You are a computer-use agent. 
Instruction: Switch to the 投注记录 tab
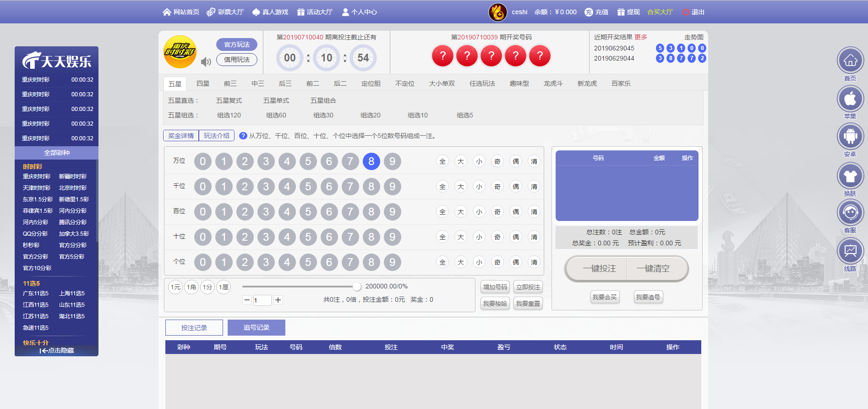pos(194,327)
